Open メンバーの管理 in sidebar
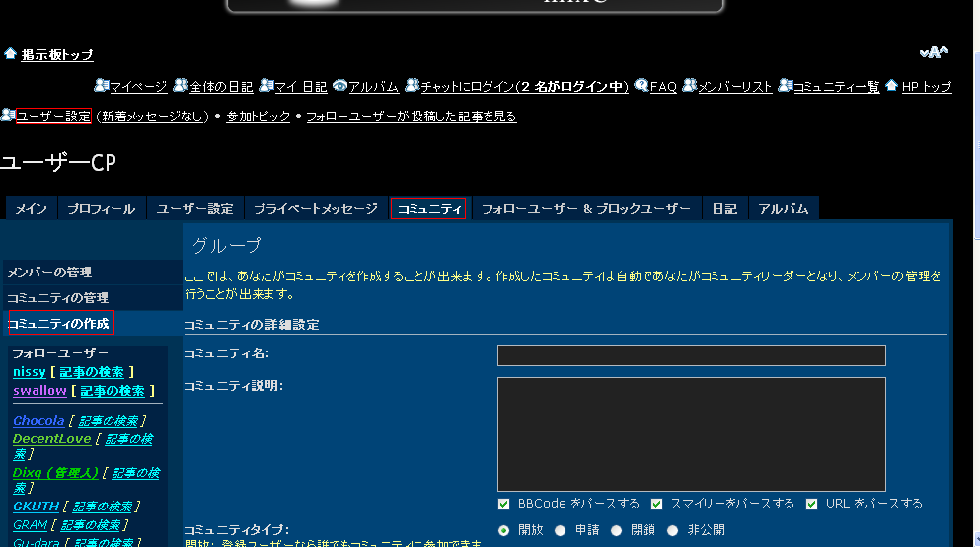Image resolution: width=980 pixels, height=547 pixels. pyautogui.click(x=93, y=273)
